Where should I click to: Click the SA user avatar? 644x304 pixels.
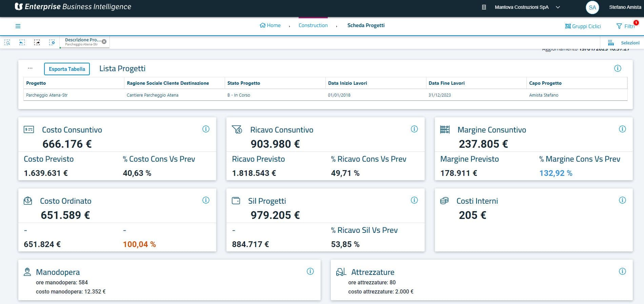592,7
